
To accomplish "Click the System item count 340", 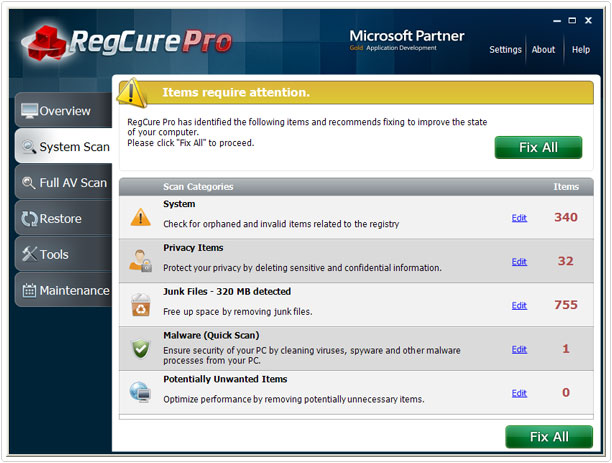I will (x=566, y=217).
